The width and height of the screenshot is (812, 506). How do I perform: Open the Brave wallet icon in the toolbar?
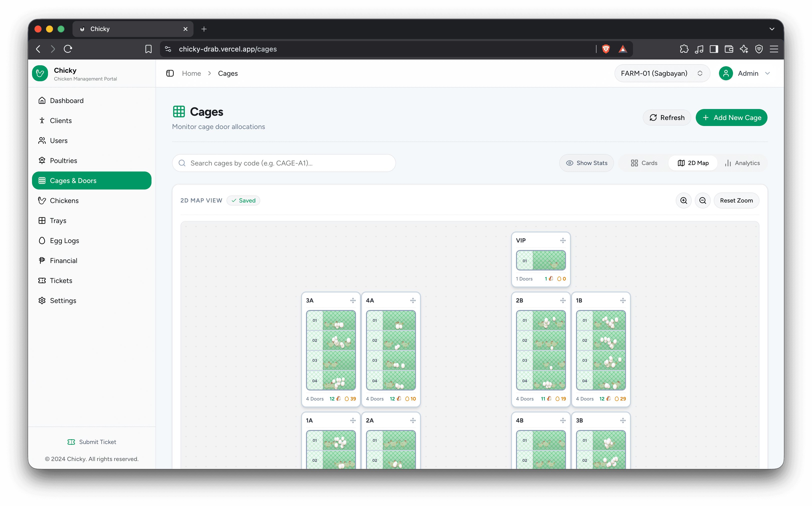[729, 49]
